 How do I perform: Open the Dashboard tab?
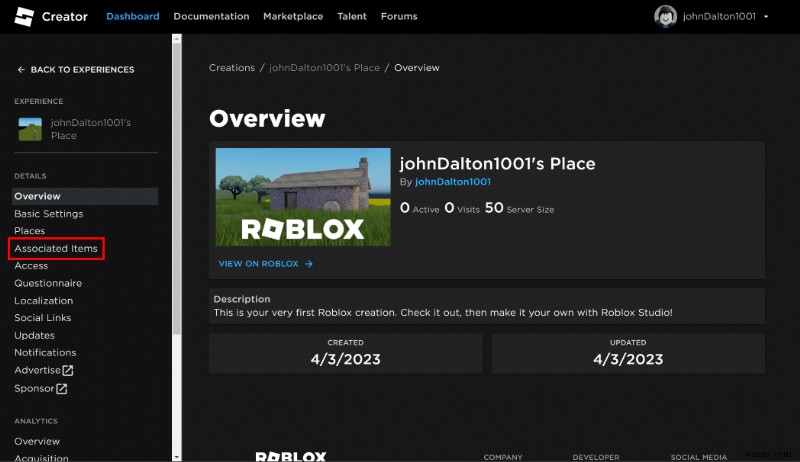coord(133,16)
